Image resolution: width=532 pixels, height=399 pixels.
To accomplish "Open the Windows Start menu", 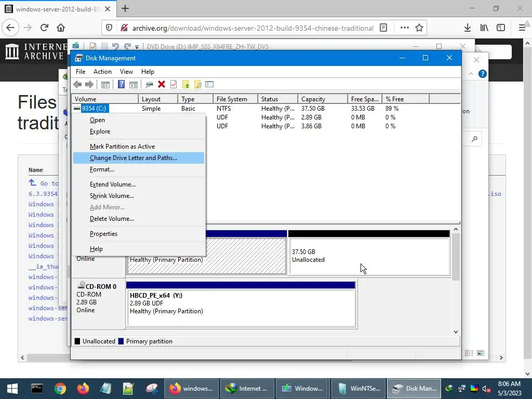I will pos(12,389).
